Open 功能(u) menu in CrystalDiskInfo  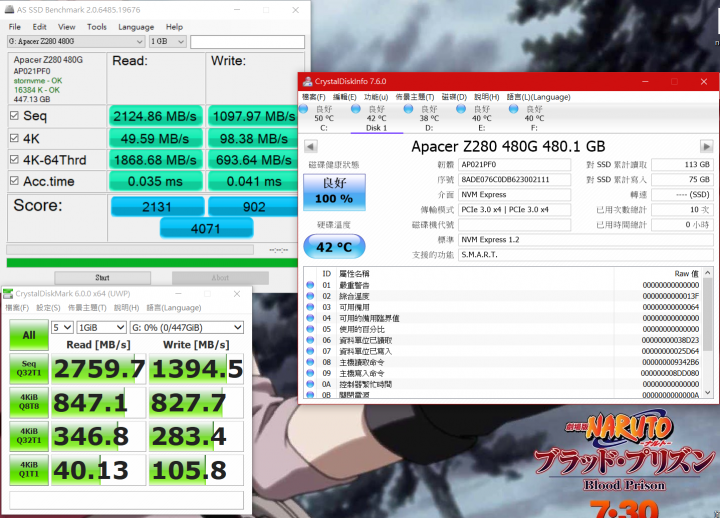[x=376, y=97]
